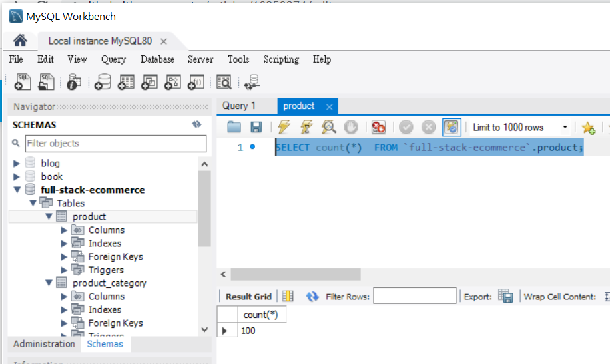Image resolution: width=610 pixels, height=364 pixels.
Task: Commit transaction checkmark icon
Action: [406, 127]
